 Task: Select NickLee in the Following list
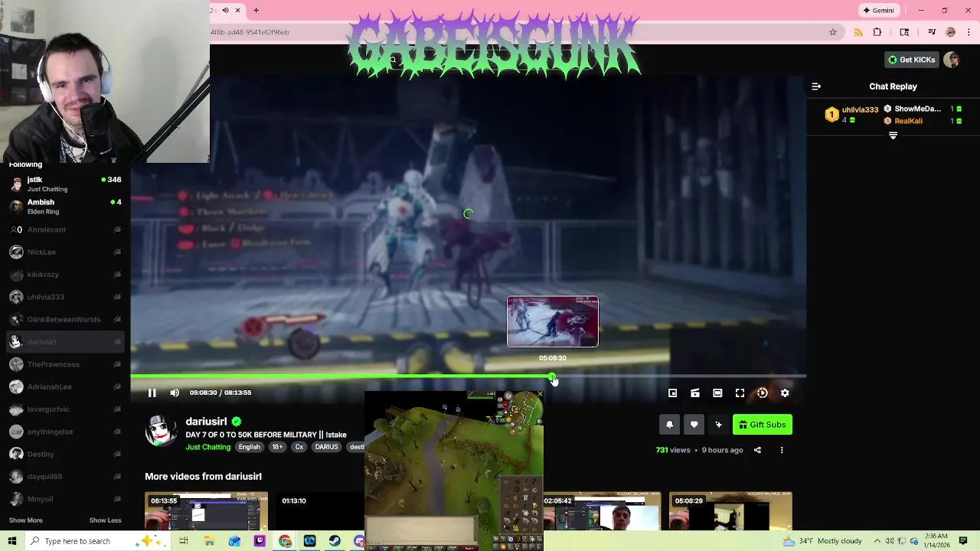point(65,252)
